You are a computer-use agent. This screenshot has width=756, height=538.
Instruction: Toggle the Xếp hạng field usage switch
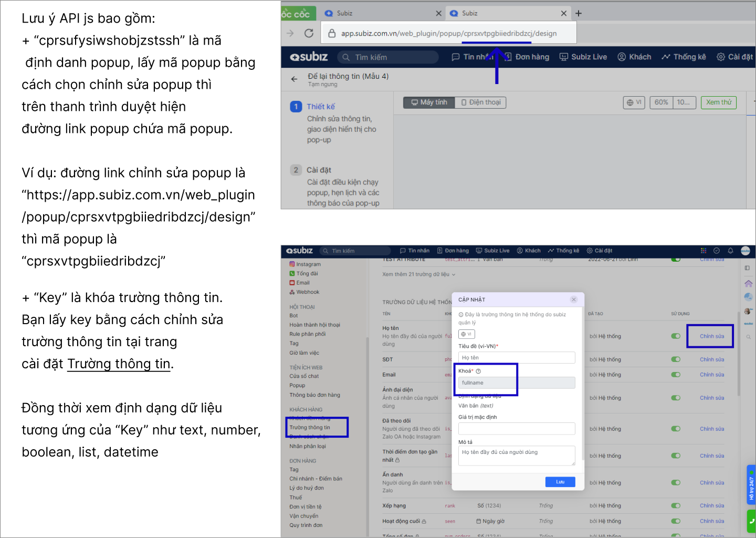coord(676,505)
